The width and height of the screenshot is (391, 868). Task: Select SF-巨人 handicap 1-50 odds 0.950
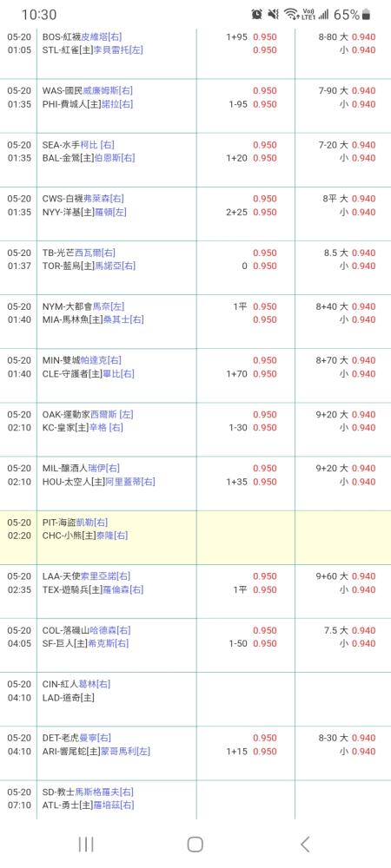[x=253, y=643]
